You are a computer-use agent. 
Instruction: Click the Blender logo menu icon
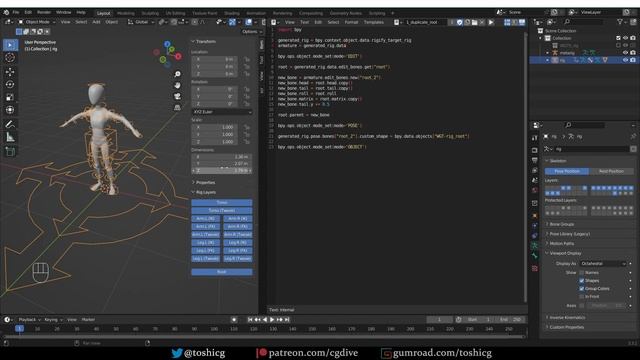pyautogui.click(x=6, y=13)
